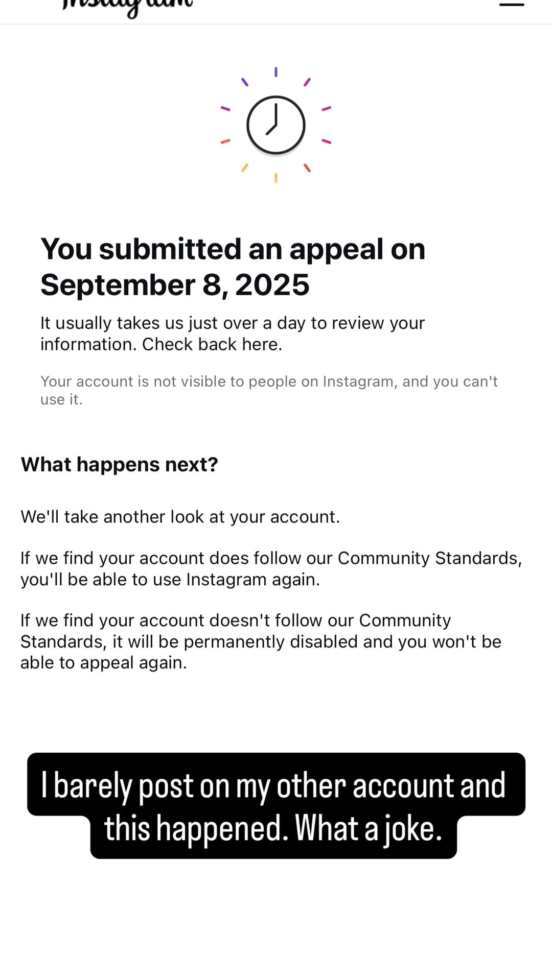
Task: Click "We'll take another look at your account."
Action: pos(180,517)
